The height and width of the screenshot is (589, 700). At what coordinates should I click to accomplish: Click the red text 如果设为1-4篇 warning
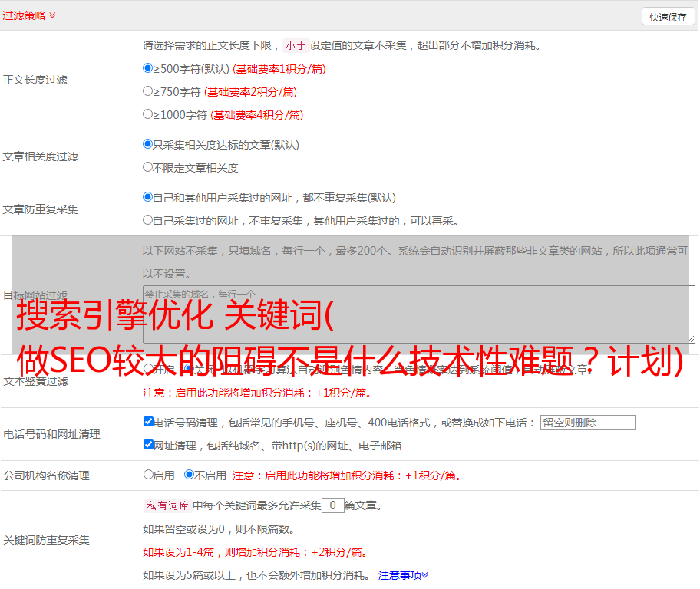(x=256, y=552)
